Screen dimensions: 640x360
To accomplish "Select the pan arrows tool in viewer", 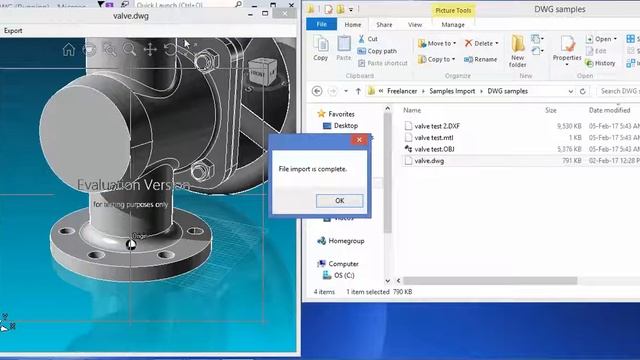I will (x=150, y=50).
